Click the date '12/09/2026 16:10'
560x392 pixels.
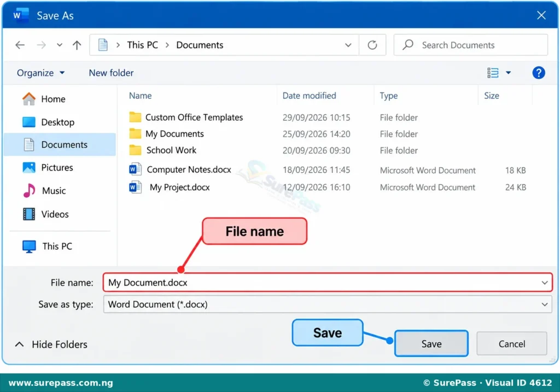[x=317, y=188]
